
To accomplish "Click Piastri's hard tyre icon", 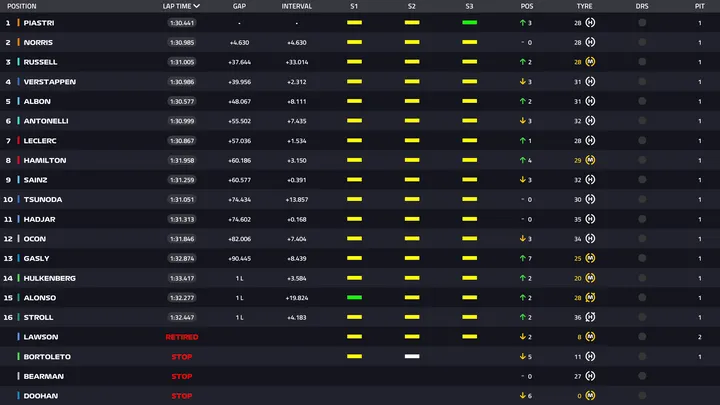I will pyautogui.click(x=590, y=22).
